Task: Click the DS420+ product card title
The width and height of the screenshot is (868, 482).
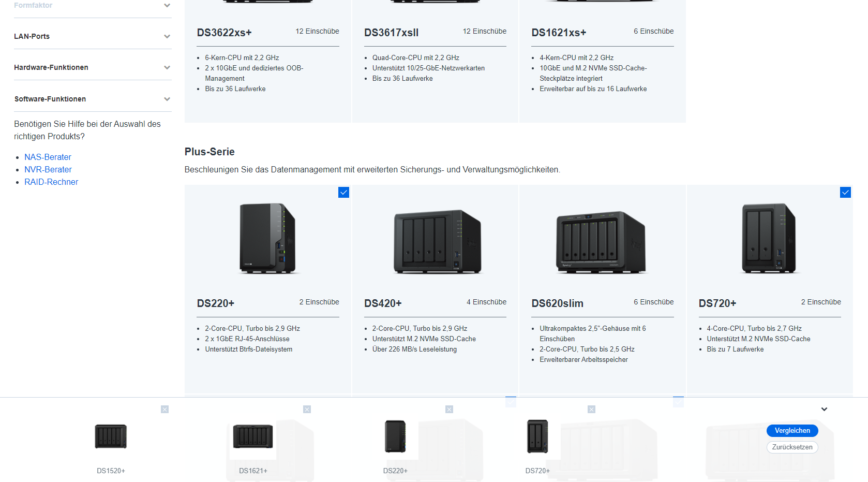Action: 383,303
